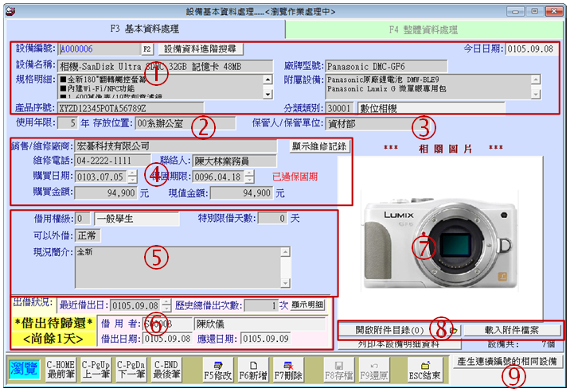Click up arrow of 附屬設備 scrollbar

click(536, 80)
